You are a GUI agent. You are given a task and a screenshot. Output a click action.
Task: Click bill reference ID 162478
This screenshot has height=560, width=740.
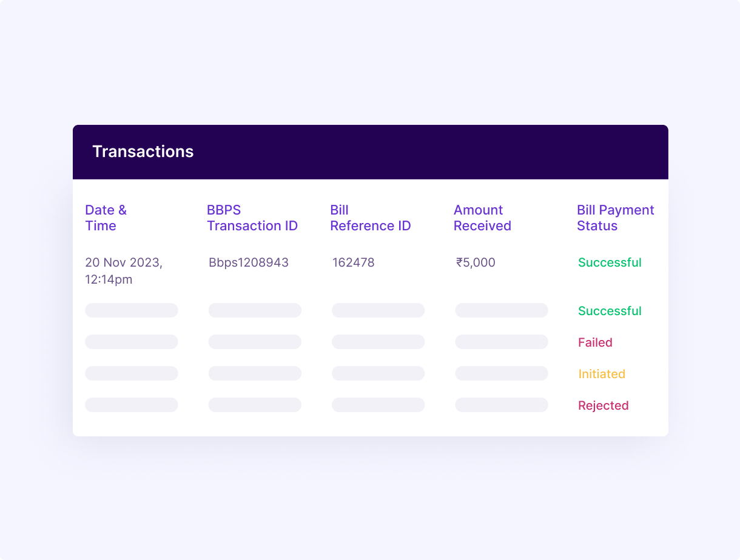tap(353, 263)
